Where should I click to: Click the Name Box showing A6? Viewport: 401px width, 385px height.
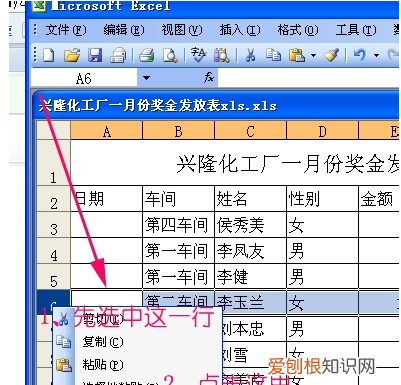[84, 78]
